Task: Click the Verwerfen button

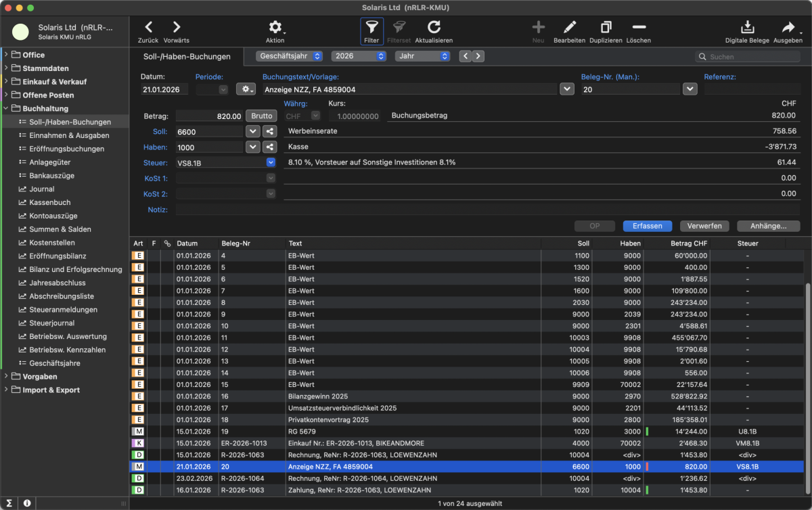Action: click(704, 226)
